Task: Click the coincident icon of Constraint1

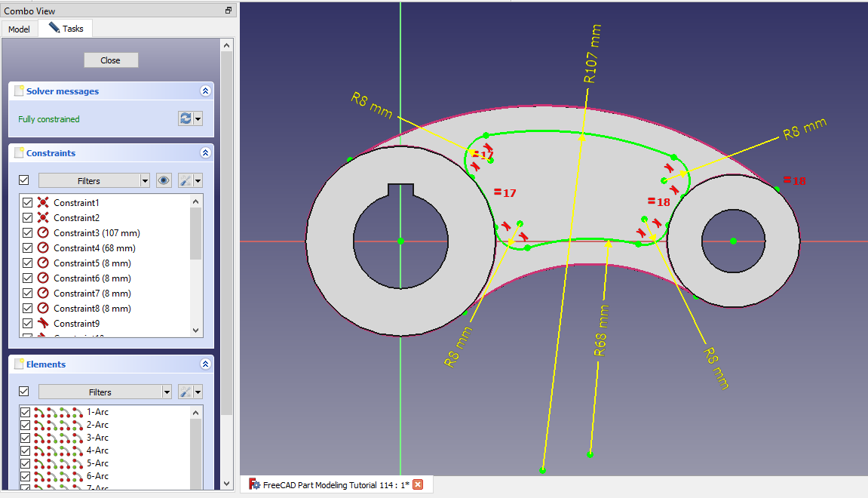Action: pos(43,203)
